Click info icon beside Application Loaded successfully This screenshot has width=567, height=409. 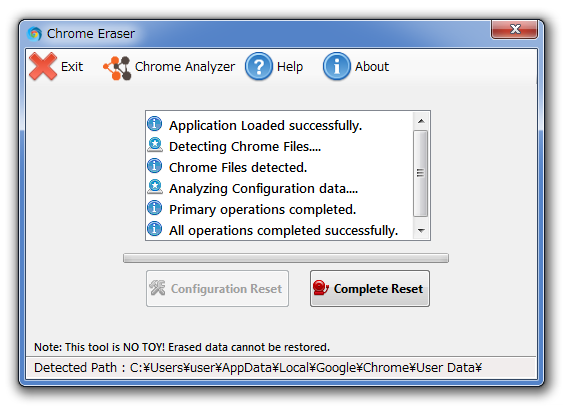point(155,124)
